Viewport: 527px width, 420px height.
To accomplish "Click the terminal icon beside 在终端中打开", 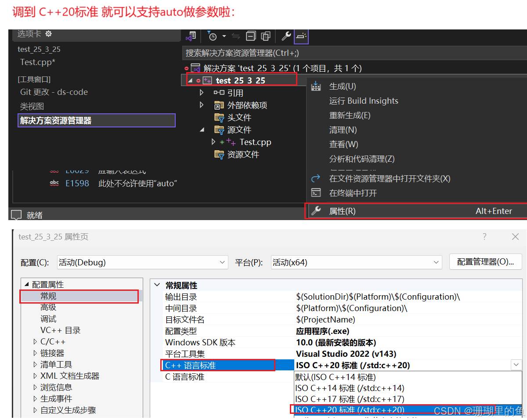I will point(316,193).
